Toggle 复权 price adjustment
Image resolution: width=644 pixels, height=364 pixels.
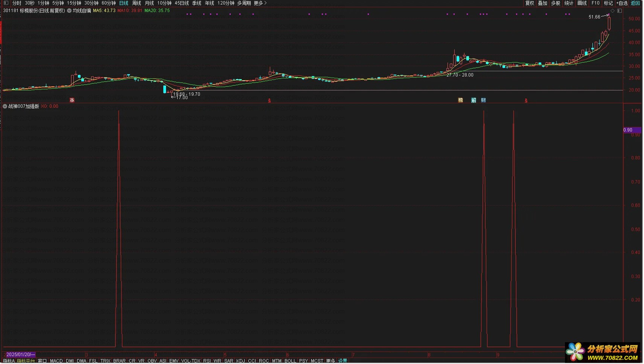point(530,3)
